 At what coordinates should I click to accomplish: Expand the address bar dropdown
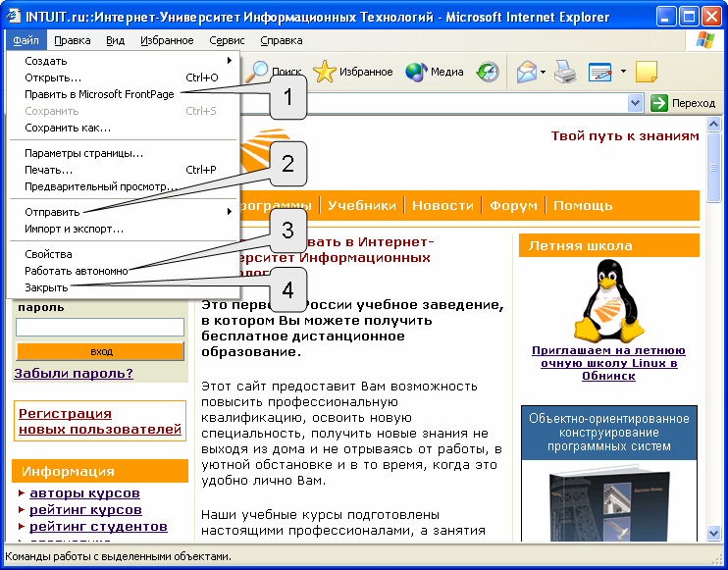635,103
